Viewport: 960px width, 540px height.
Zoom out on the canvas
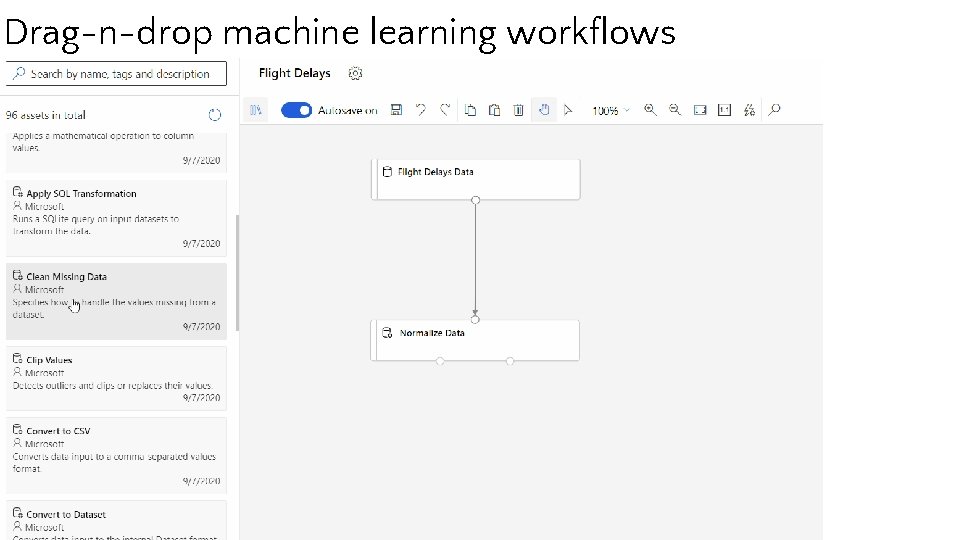[675, 110]
